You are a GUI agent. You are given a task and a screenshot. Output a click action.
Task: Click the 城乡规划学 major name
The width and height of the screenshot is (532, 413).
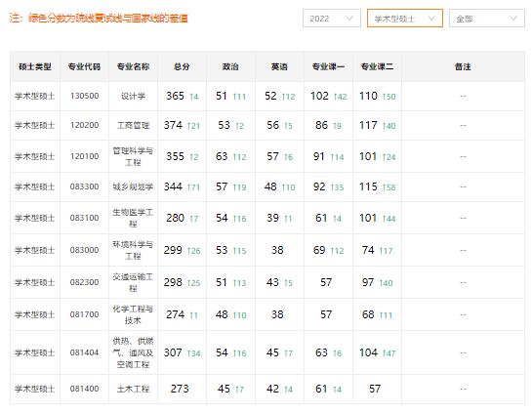[133, 186]
